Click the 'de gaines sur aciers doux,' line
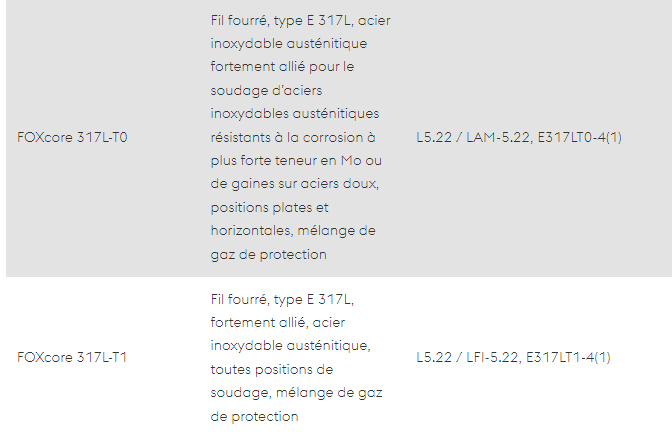 pos(295,184)
